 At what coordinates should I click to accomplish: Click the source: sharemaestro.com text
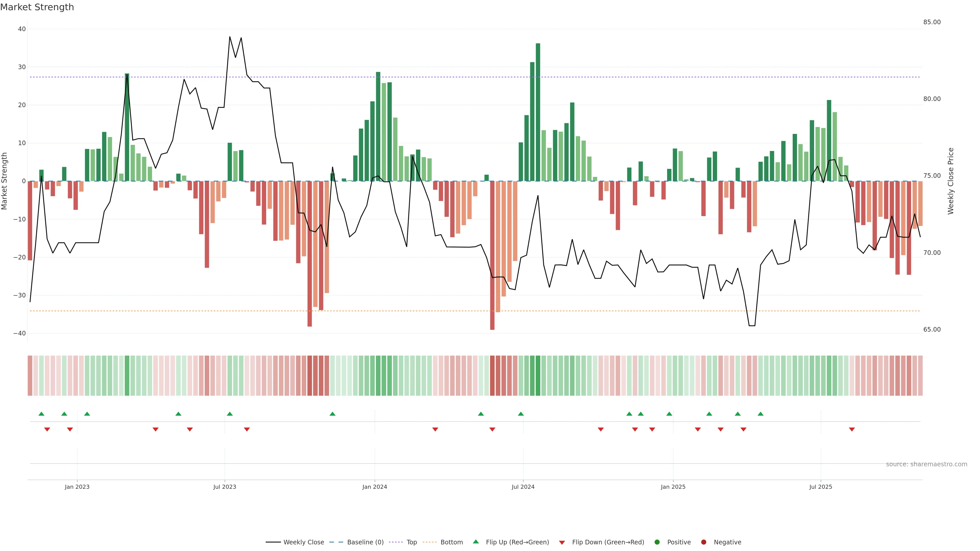pos(926,464)
